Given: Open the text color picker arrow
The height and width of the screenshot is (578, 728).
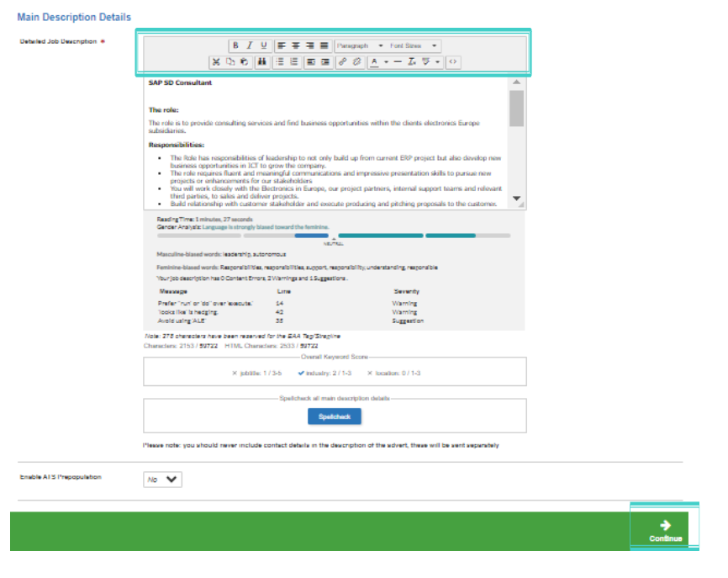Looking at the screenshot, I should [386, 61].
